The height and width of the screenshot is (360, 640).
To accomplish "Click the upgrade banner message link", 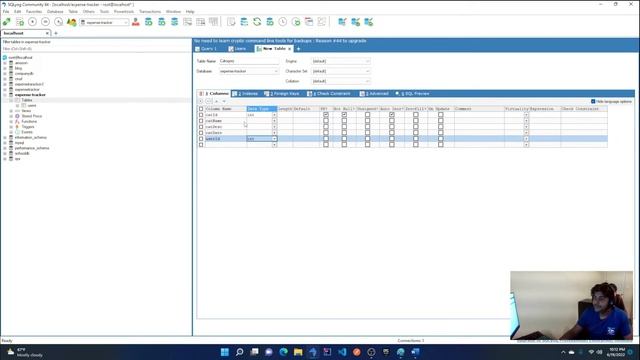I will pos(280,41).
